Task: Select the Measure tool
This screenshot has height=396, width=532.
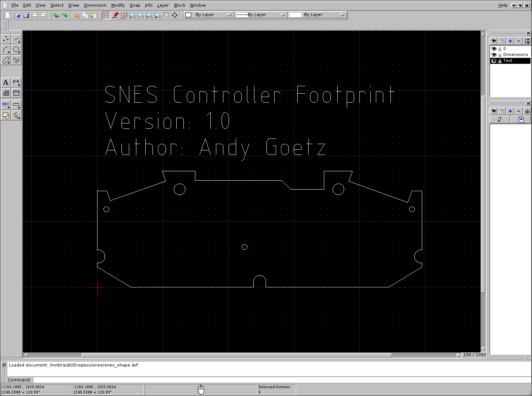Action: coord(16,105)
